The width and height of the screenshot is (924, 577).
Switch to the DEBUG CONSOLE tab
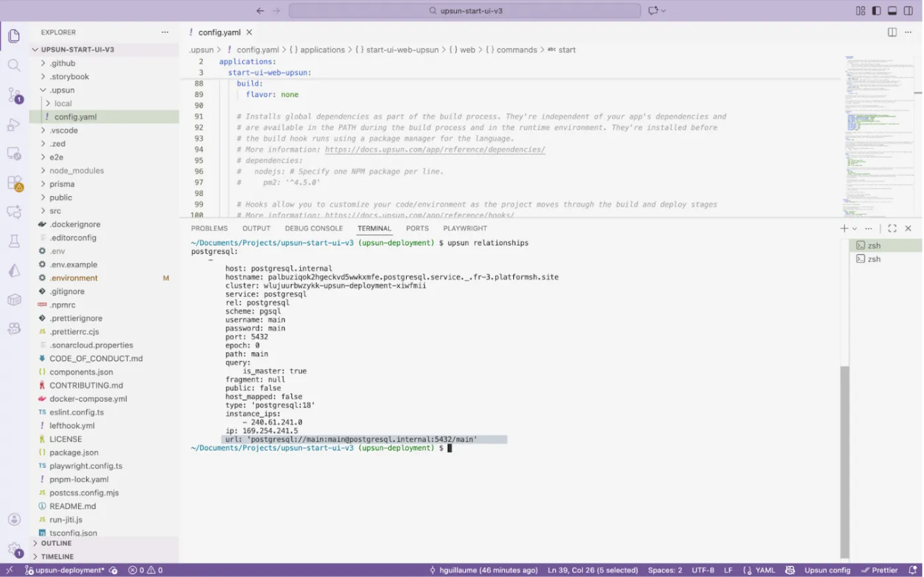314,229
